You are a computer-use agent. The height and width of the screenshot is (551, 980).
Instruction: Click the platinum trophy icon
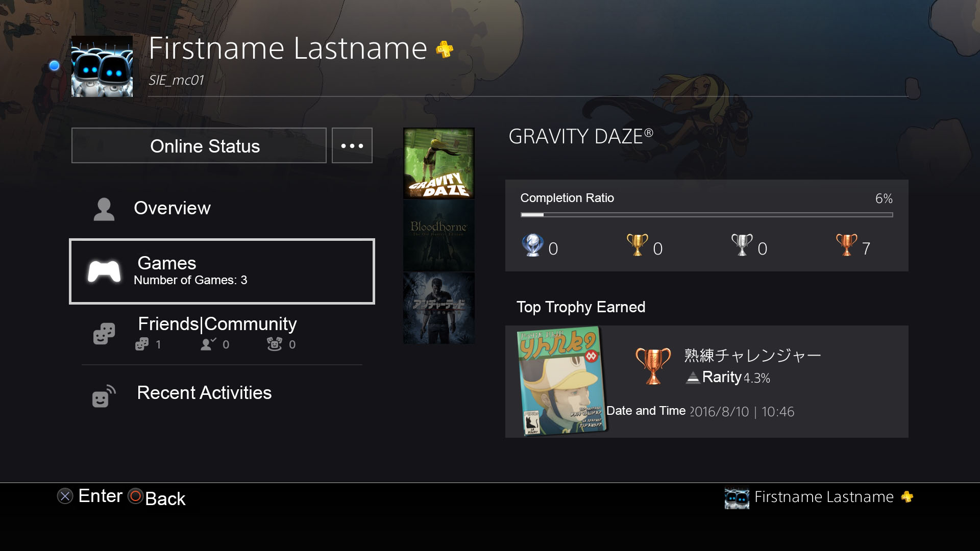coord(532,245)
